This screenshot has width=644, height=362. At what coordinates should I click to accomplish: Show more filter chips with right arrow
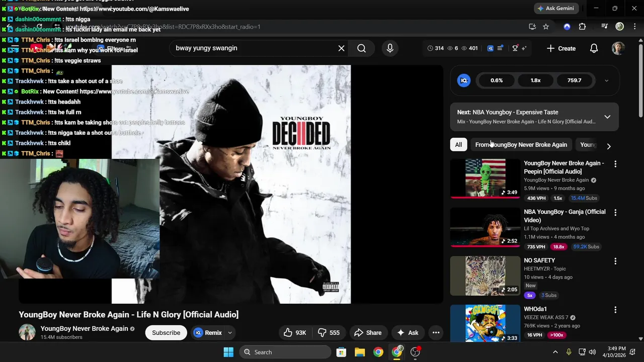pyautogui.click(x=609, y=146)
